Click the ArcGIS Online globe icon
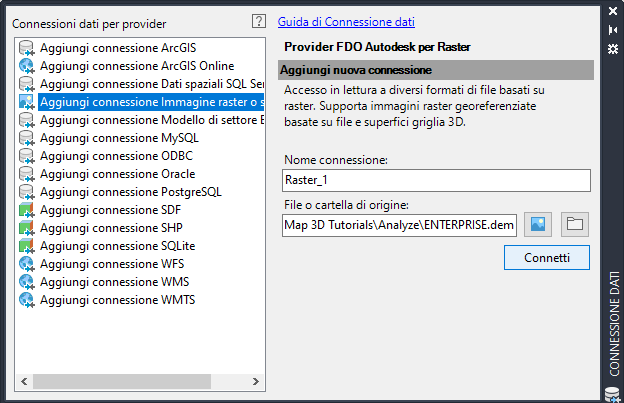The image size is (624, 403). pos(27,66)
